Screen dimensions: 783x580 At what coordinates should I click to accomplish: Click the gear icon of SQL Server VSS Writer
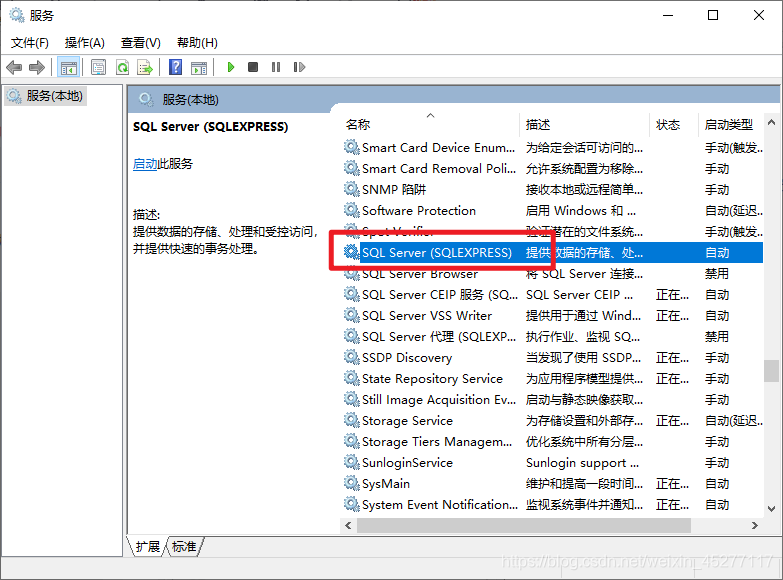coord(352,315)
